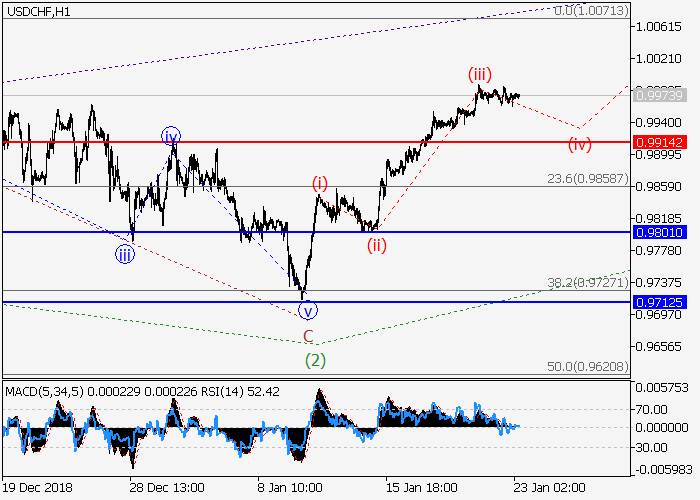Click the red C wave label
The height and width of the screenshot is (500, 700).
click(309, 336)
